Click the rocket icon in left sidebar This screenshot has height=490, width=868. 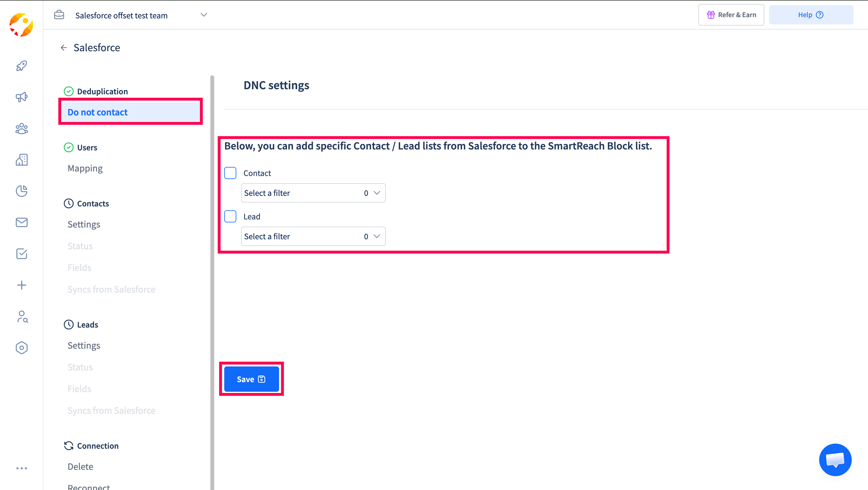pos(22,66)
